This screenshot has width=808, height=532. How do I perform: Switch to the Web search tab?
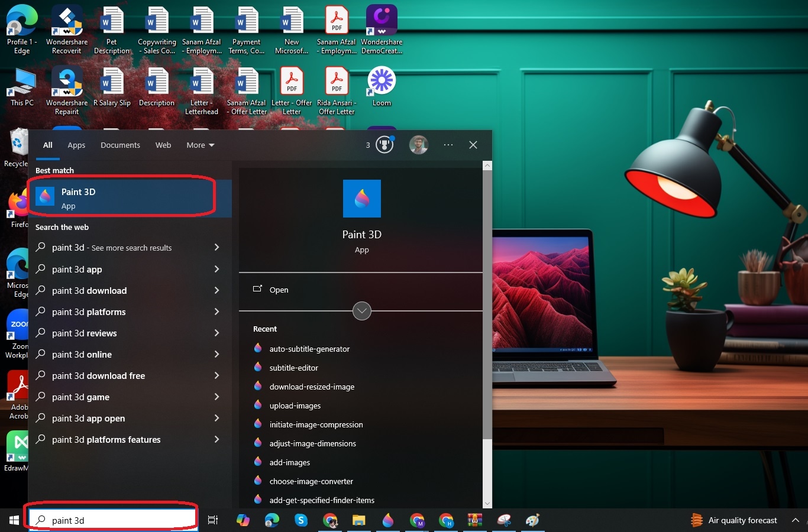[163, 145]
